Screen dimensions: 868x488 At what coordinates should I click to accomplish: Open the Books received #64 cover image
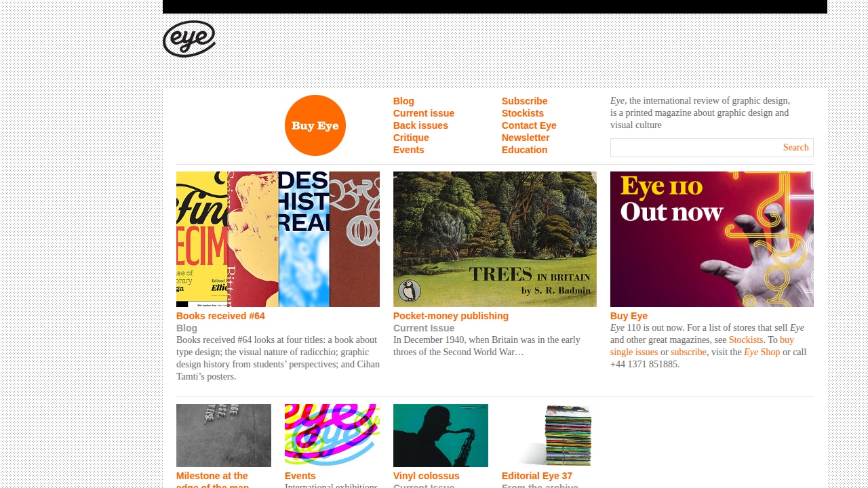coord(278,239)
